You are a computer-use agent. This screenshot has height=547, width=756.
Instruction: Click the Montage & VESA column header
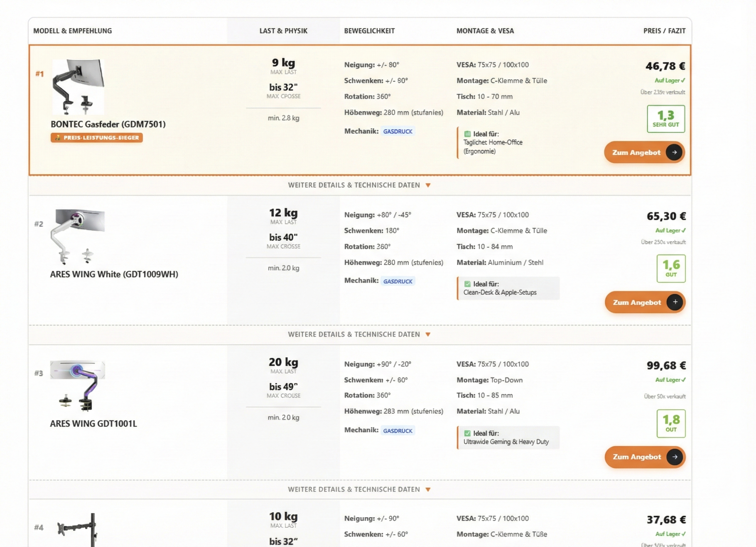tap(485, 31)
